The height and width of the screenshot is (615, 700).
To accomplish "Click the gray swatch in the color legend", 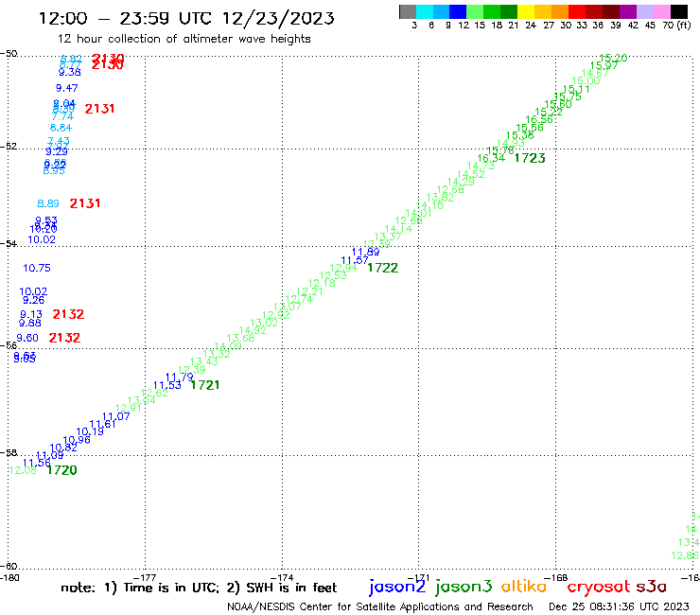I will coord(408,11).
